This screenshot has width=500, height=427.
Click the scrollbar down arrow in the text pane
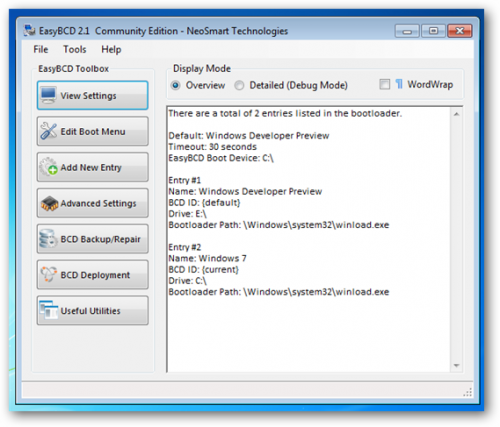(x=456, y=366)
